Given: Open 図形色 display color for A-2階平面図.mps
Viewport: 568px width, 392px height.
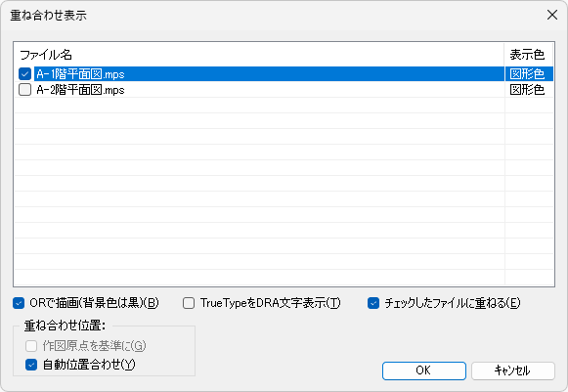Looking at the screenshot, I should (x=528, y=90).
